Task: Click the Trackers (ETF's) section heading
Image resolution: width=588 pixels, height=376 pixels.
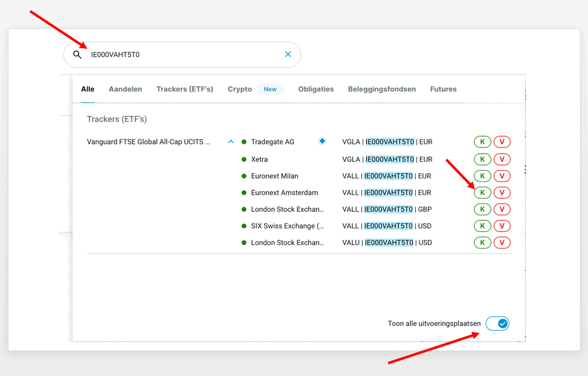Action: pos(117,119)
